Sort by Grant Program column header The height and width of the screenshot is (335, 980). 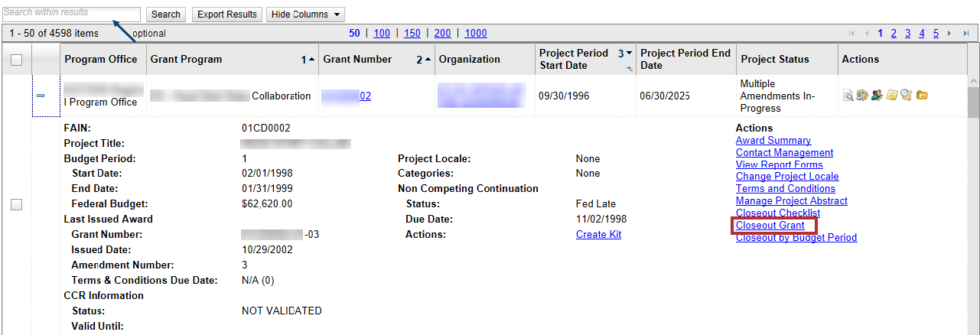(186, 60)
